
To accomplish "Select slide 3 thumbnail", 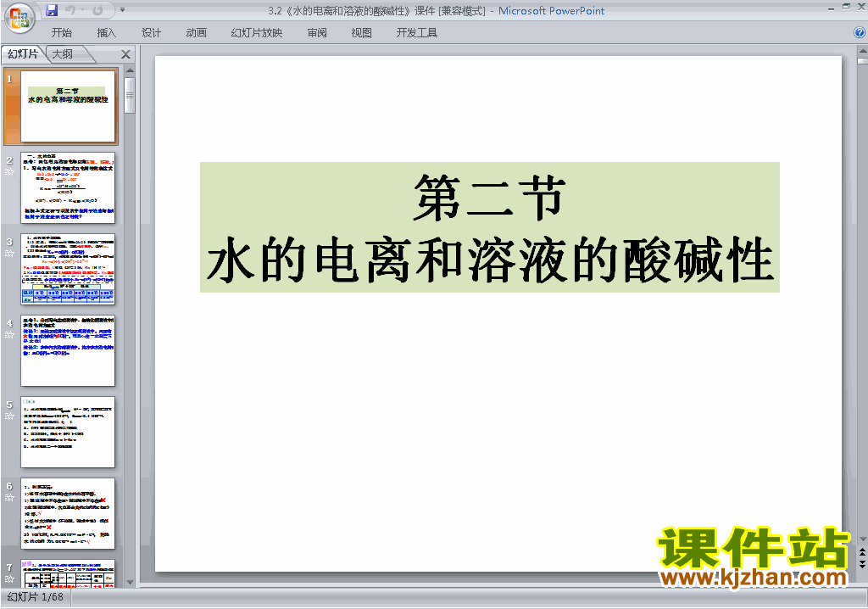I will point(68,270).
